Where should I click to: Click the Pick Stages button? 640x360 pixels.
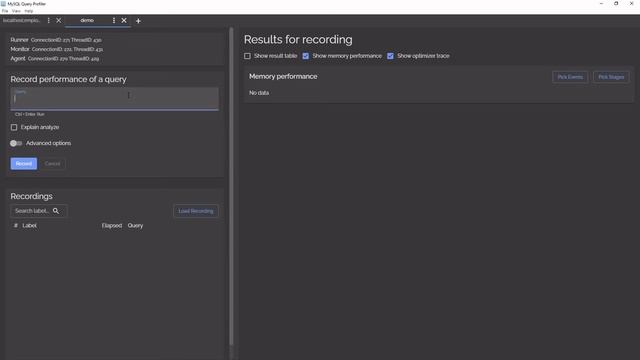611,77
